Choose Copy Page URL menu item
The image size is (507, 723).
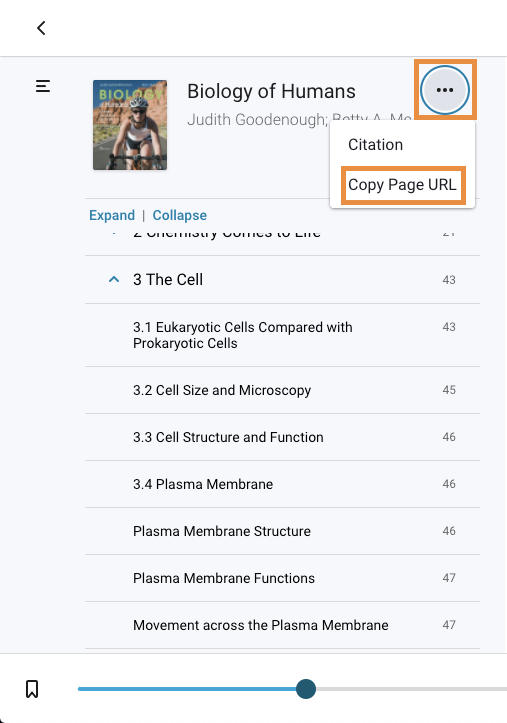point(402,185)
